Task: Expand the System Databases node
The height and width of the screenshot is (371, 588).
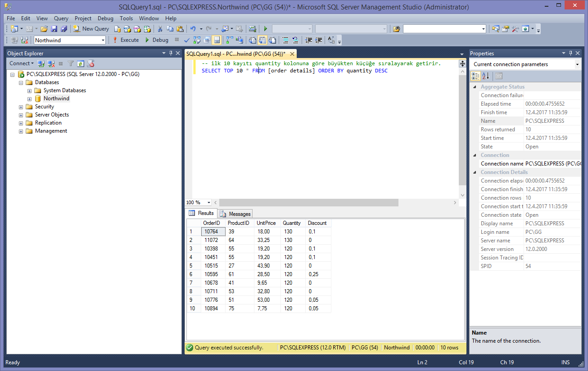Action: [29, 90]
